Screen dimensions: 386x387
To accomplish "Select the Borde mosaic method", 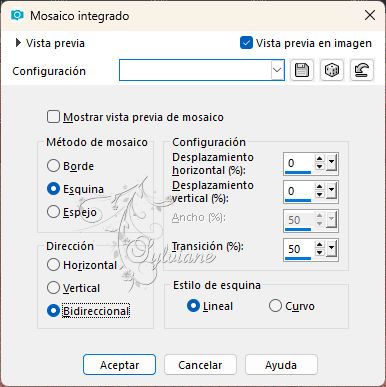I will point(53,166).
